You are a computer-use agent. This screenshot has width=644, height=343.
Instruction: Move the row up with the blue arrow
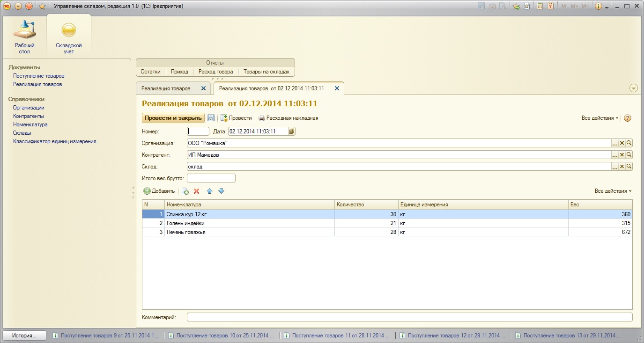click(x=210, y=191)
